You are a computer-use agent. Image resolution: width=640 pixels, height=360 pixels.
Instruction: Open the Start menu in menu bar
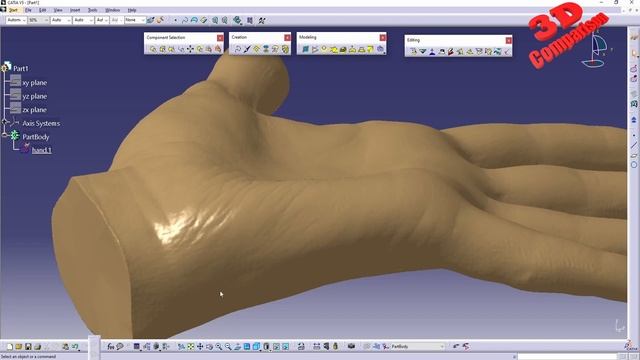click(x=13, y=10)
